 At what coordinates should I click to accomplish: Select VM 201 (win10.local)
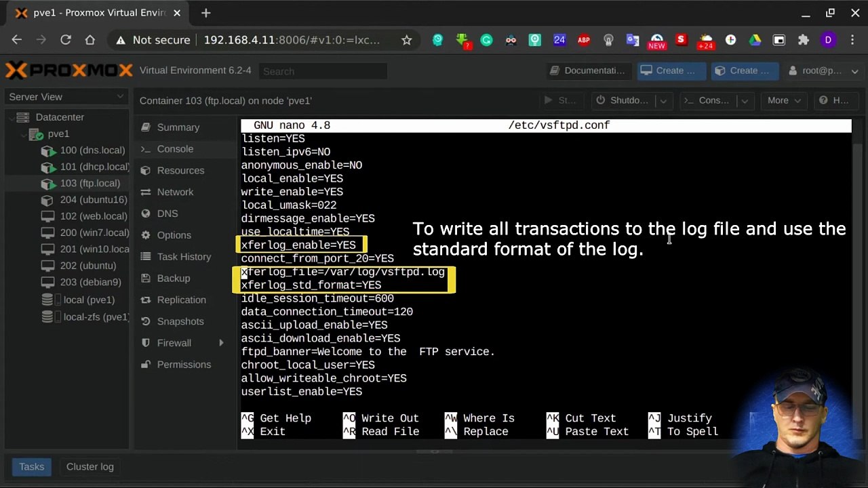pyautogui.click(x=95, y=249)
